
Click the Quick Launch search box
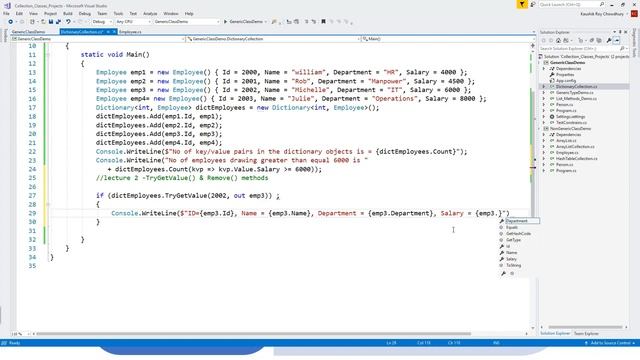pyautogui.click(x=571, y=4)
